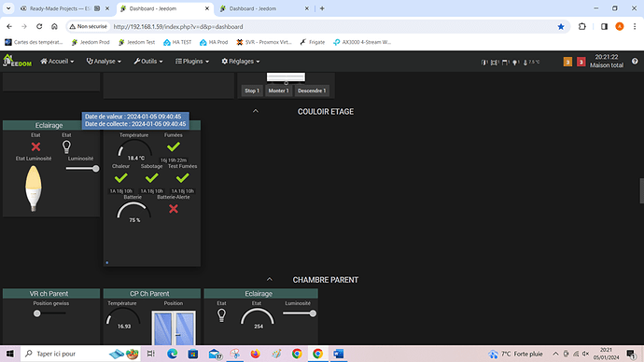The image size is (644, 362).
Task: Click the CP Ch Parent widget title
Action: 149,294
